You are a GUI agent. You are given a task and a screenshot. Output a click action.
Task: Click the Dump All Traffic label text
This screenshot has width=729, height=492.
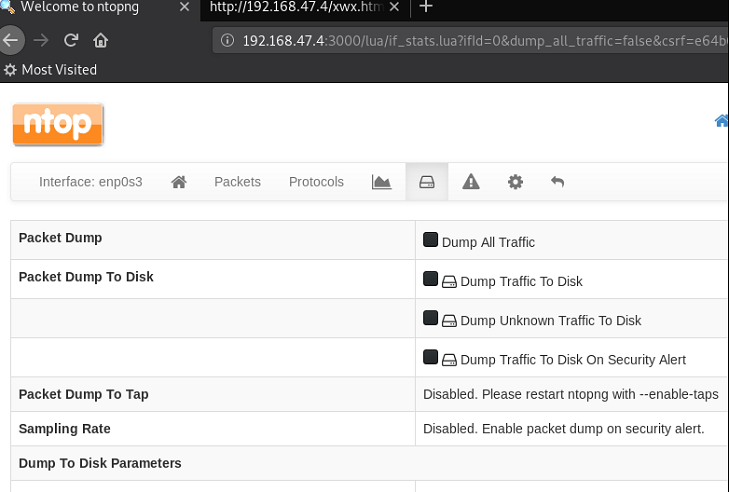pos(488,242)
